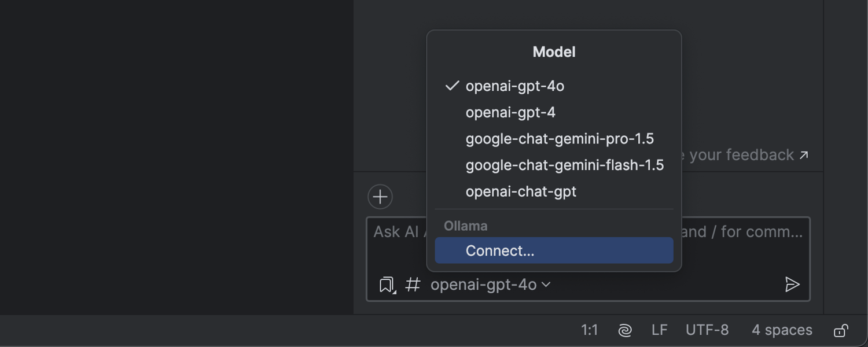The image size is (868, 347).
Task: Open the LF line separator selector
Action: [659, 330]
